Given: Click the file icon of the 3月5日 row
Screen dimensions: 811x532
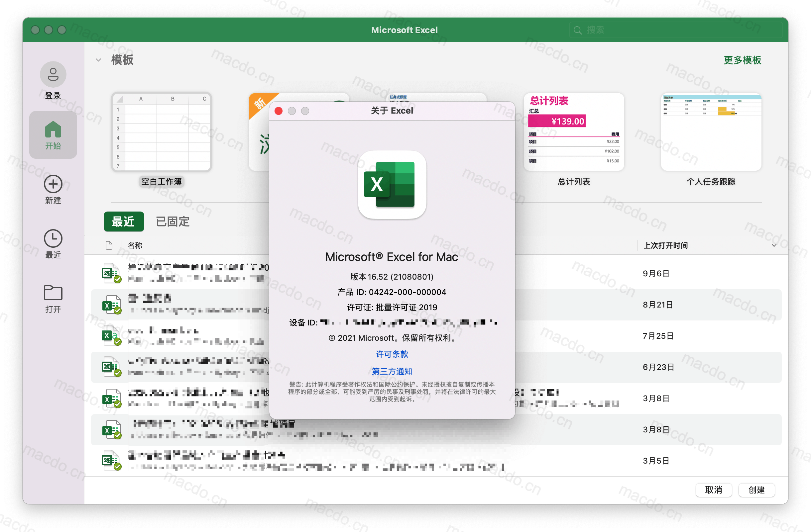Looking at the screenshot, I should point(111,461).
